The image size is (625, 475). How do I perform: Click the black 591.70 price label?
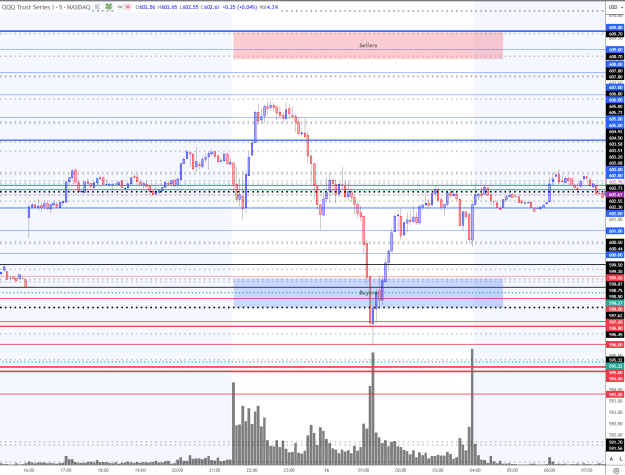tap(615, 442)
